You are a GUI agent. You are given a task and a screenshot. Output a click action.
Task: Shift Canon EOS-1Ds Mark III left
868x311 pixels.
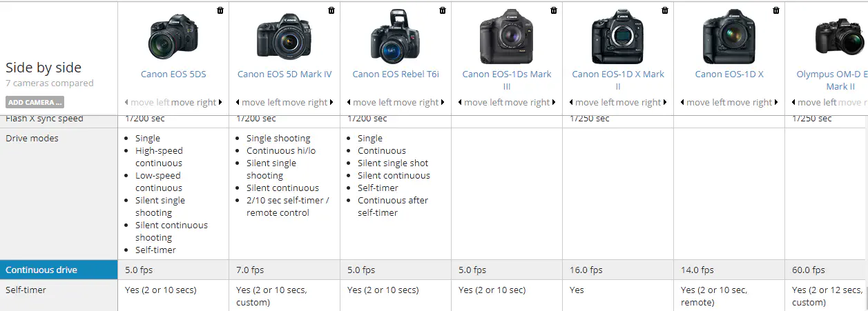[x=481, y=103]
